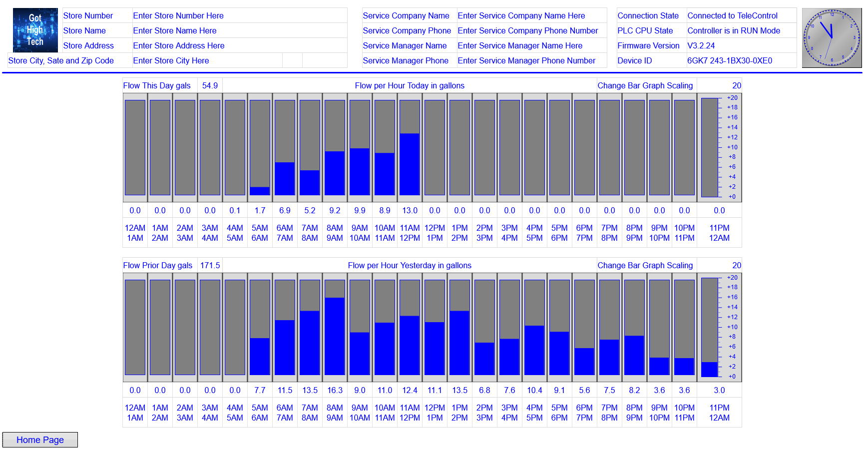Viewport: 868px width, 451px height.
Task: Click today's 8.9 gallon value
Action: [385, 210]
